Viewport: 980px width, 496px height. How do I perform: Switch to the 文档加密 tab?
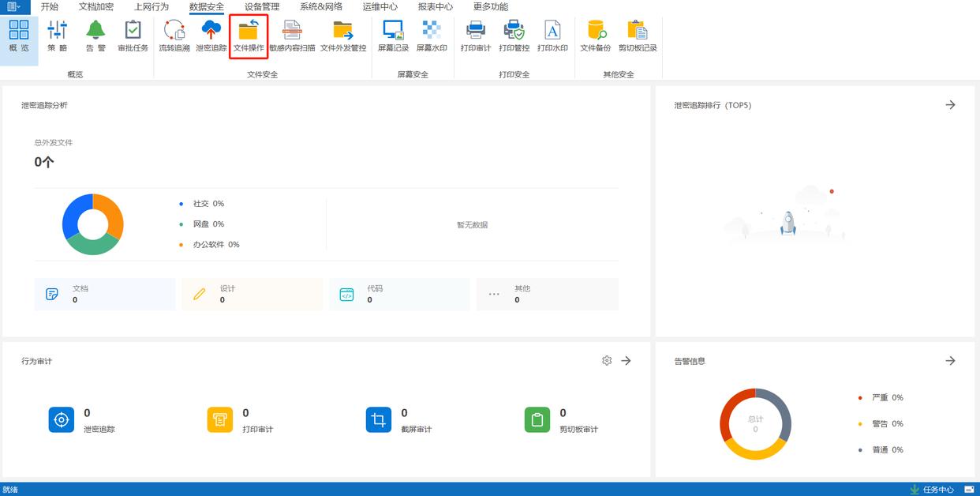[x=96, y=7]
